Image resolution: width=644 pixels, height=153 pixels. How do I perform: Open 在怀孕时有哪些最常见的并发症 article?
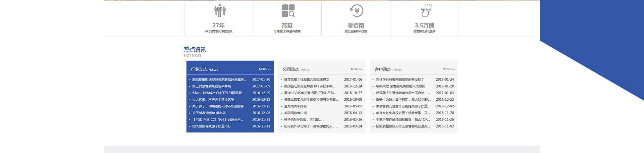399,80
